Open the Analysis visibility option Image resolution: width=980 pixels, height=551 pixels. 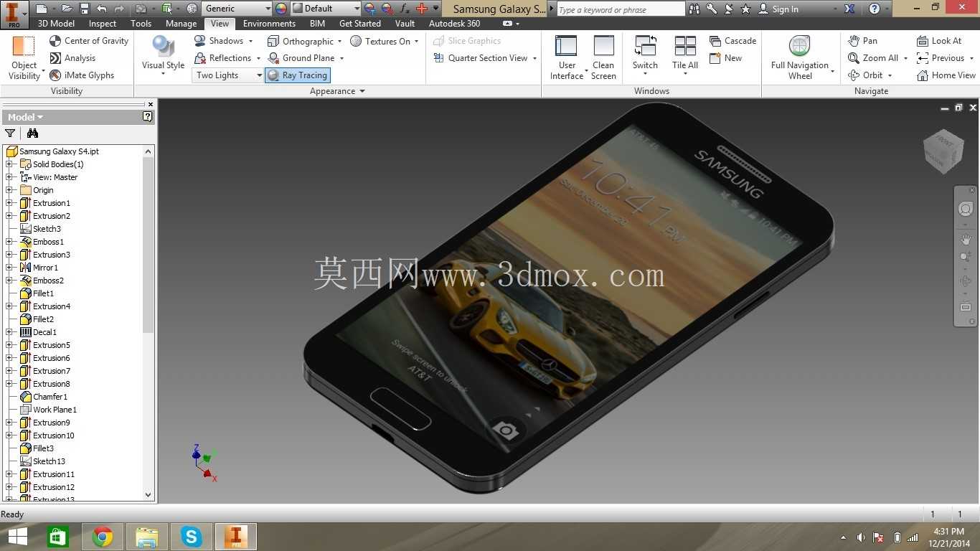pyautogui.click(x=72, y=58)
